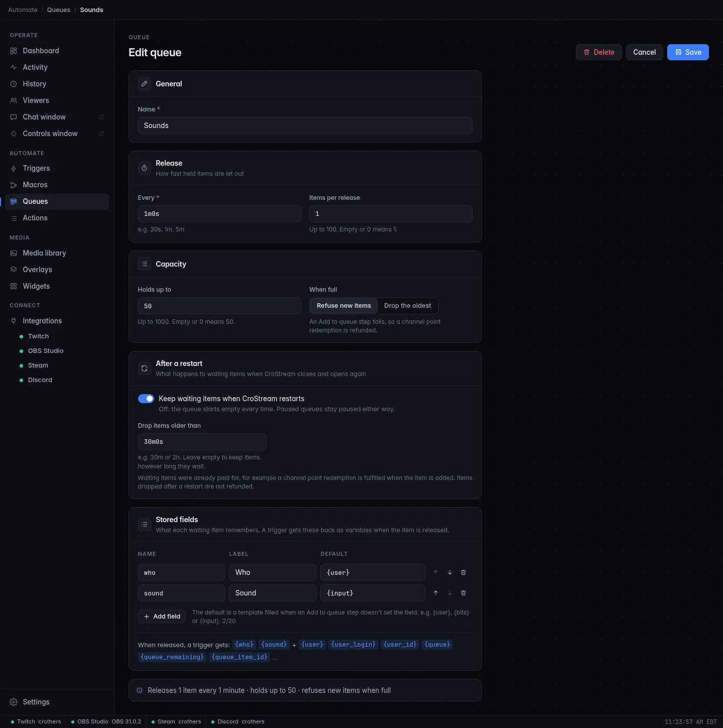Image resolution: width=723 pixels, height=728 pixels.
Task: Focus the queue Name input field
Action: (x=305, y=126)
